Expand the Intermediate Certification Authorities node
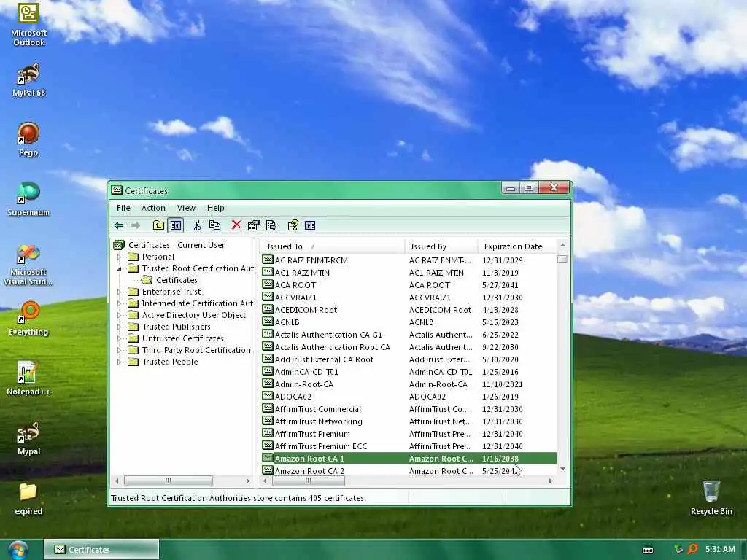The image size is (747, 560). (x=119, y=303)
